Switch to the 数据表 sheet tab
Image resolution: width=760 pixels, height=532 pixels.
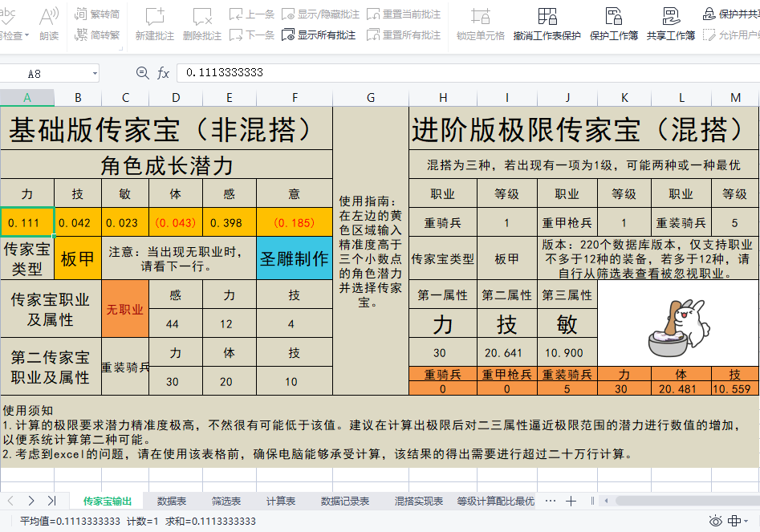[172, 501]
